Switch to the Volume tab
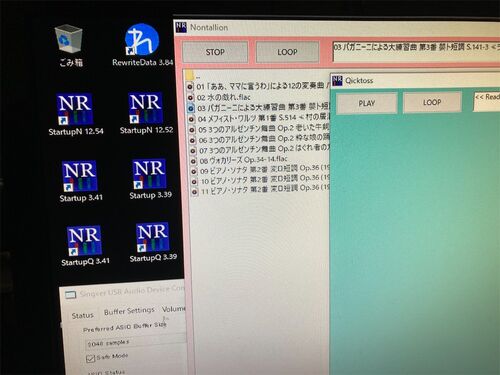The image size is (500, 375). (173, 309)
